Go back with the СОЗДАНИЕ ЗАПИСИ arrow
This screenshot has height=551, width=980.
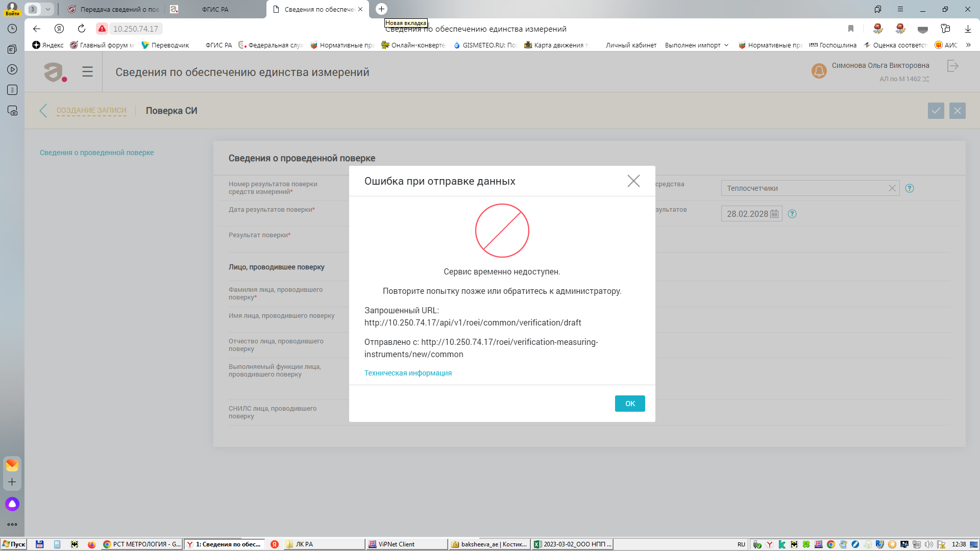click(43, 111)
